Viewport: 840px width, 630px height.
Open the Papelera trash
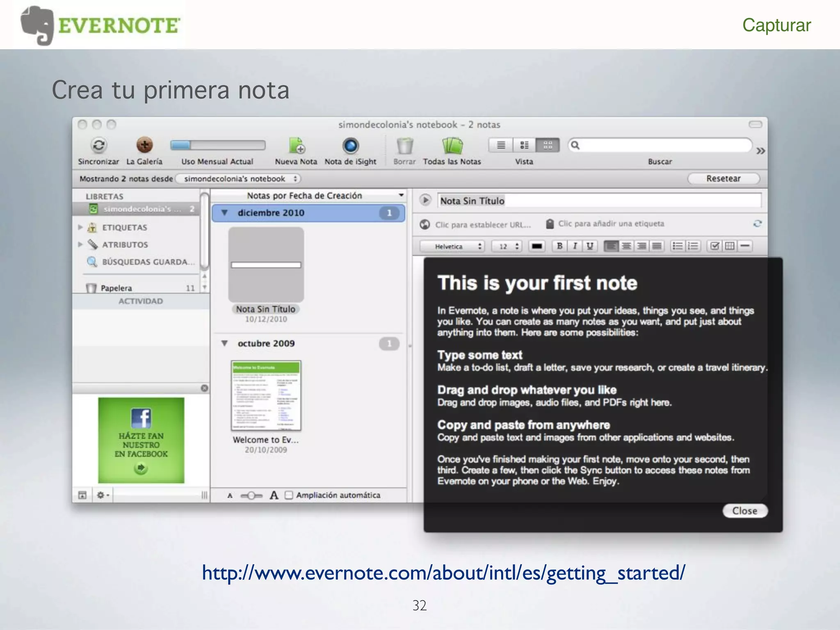point(116,288)
